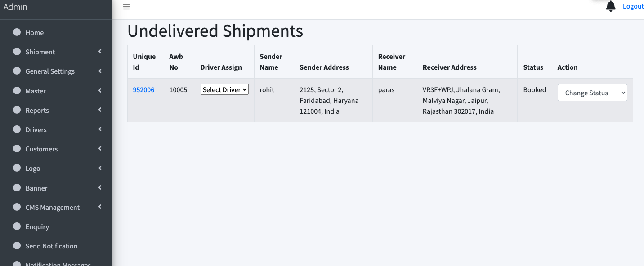
Task: Expand the Customers sidebar chevron
Action: point(99,149)
